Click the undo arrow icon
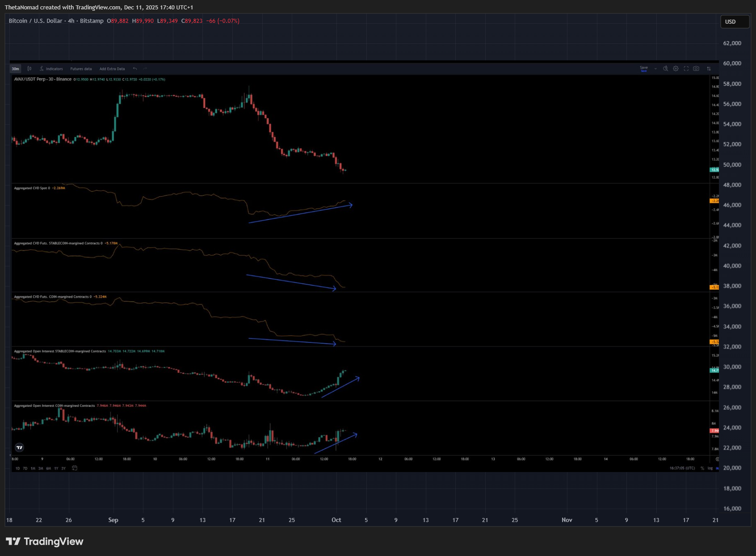Image resolution: width=756 pixels, height=556 pixels. pos(135,69)
